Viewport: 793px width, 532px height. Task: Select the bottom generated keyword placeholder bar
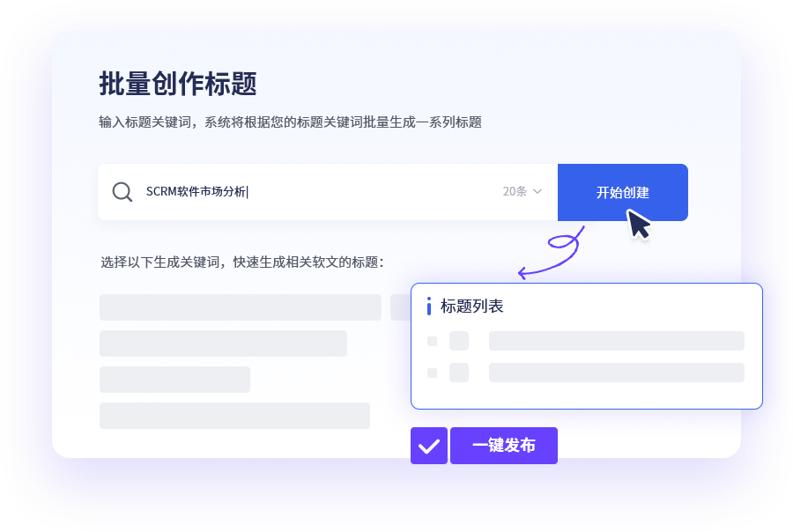[x=234, y=416]
